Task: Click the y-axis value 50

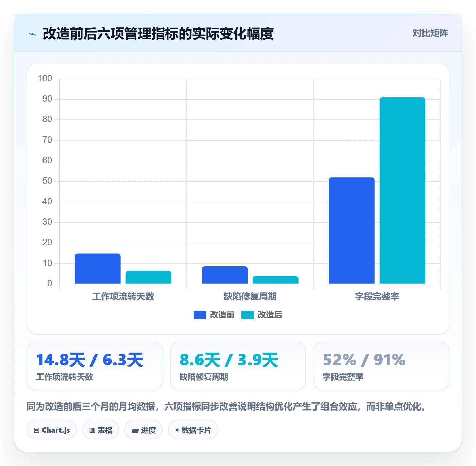Action: click(47, 181)
